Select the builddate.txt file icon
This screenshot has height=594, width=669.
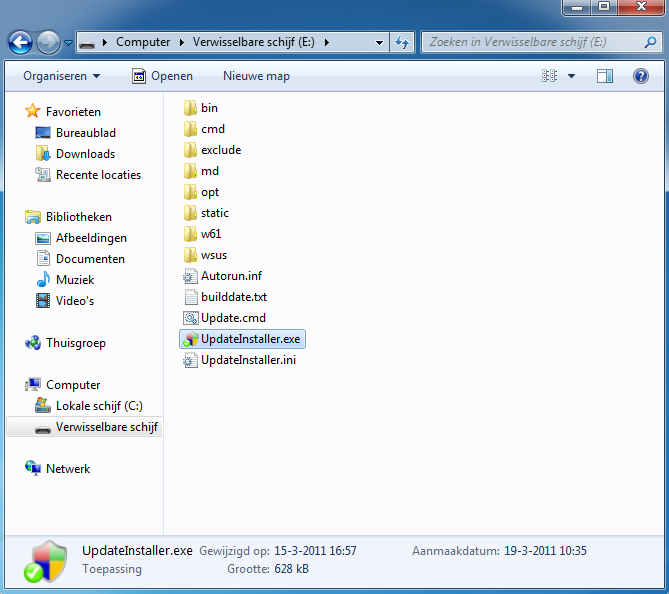[190, 297]
